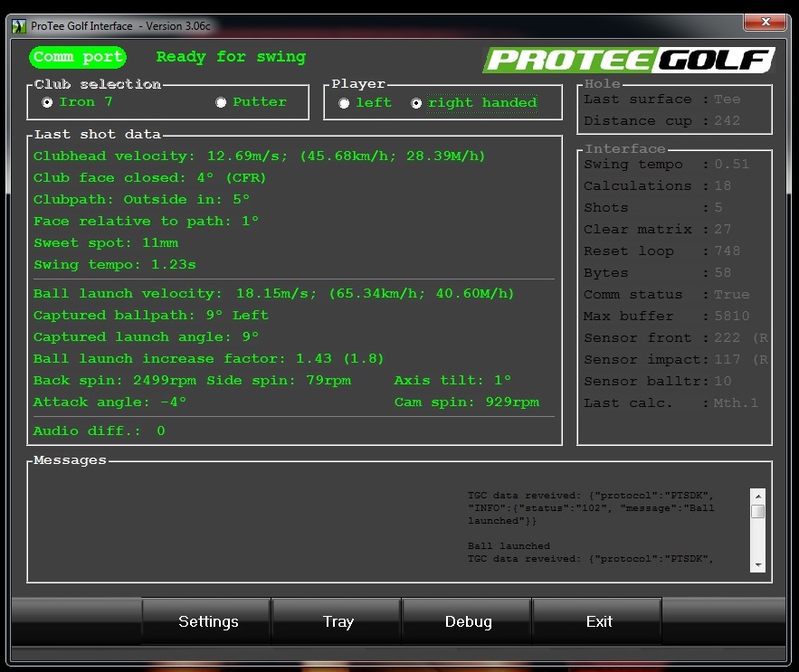Click the 'Sweet spot: 11mm' line

point(106,243)
